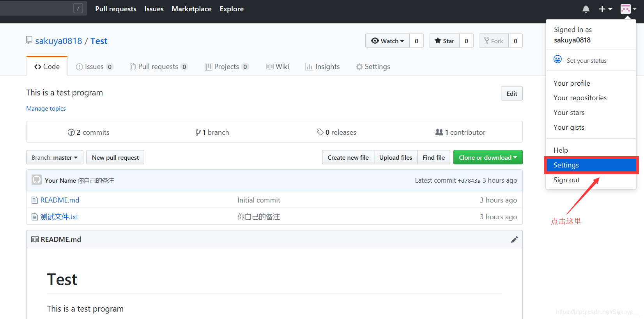
Task: Switch to the Code tab
Action: point(47,66)
